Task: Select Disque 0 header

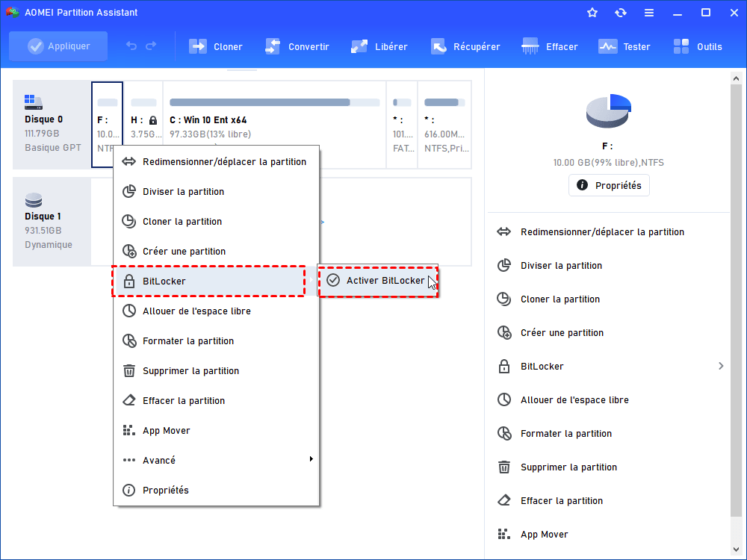Action: [x=52, y=125]
